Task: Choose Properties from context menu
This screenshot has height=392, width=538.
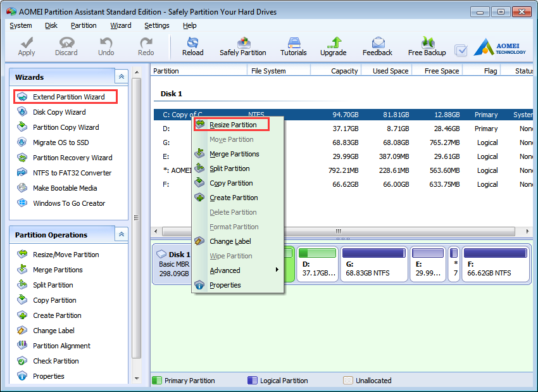Action: click(x=237, y=285)
